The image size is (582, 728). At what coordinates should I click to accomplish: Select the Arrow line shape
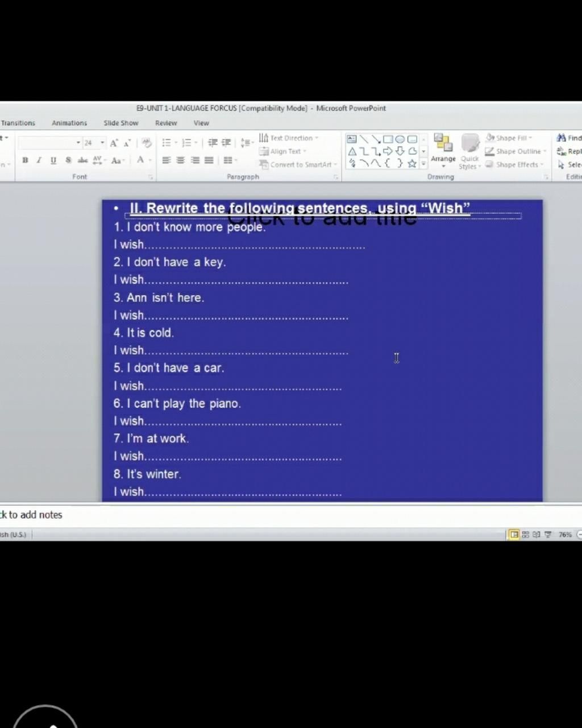[376, 139]
